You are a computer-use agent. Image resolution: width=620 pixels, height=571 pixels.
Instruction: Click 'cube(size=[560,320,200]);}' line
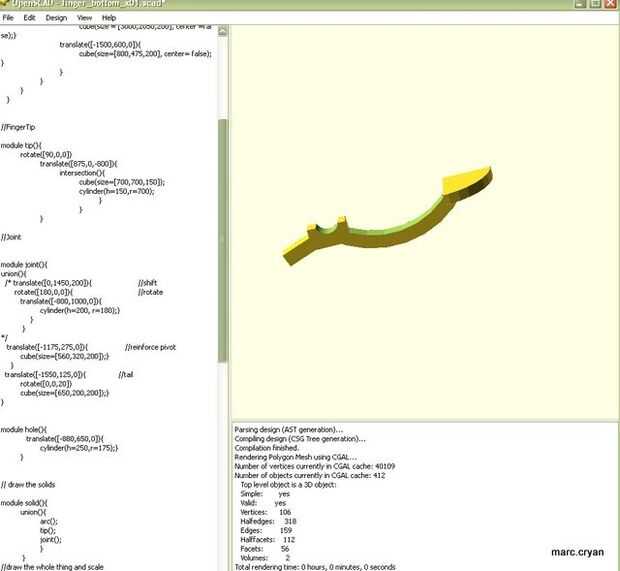coord(65,356)
